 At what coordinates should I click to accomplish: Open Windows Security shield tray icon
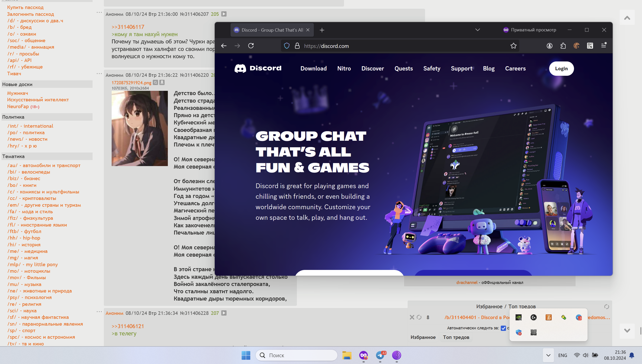click(x=519, y=332)
